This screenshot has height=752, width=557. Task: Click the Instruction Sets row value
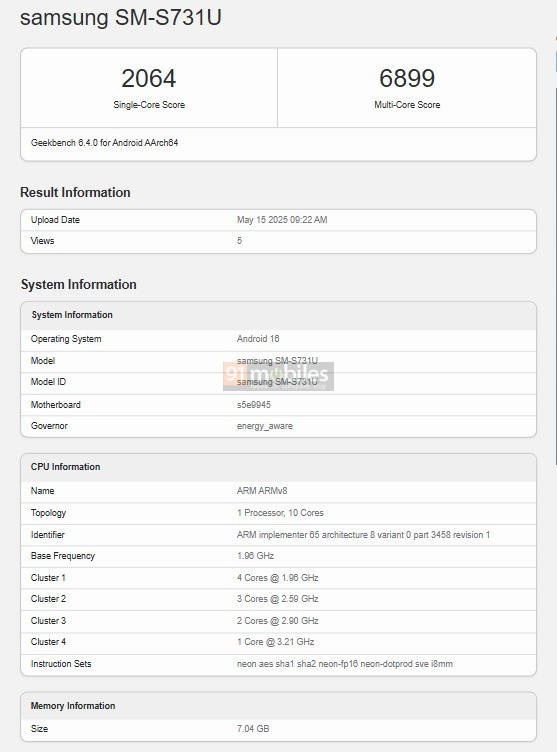click(344, 664)
